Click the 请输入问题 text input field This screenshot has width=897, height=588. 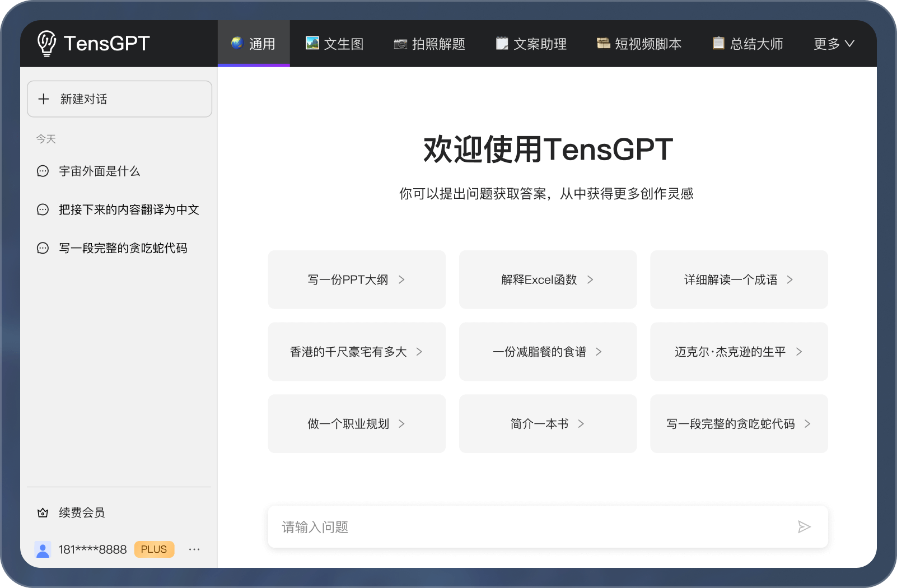pyautogui.click(x=532, y=527)
